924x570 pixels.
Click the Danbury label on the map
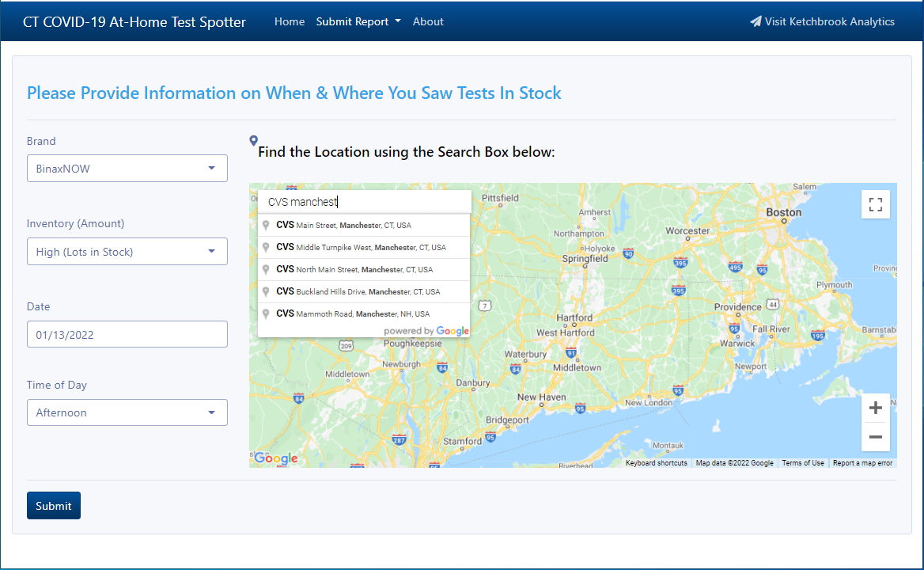(x=472, y=382)
